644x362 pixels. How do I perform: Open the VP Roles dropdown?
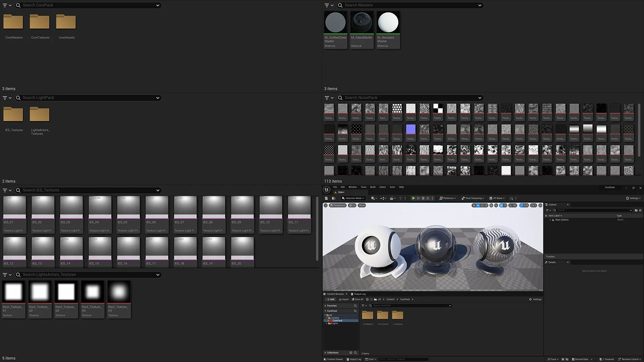pyautogui.click(x=497, y=198)
